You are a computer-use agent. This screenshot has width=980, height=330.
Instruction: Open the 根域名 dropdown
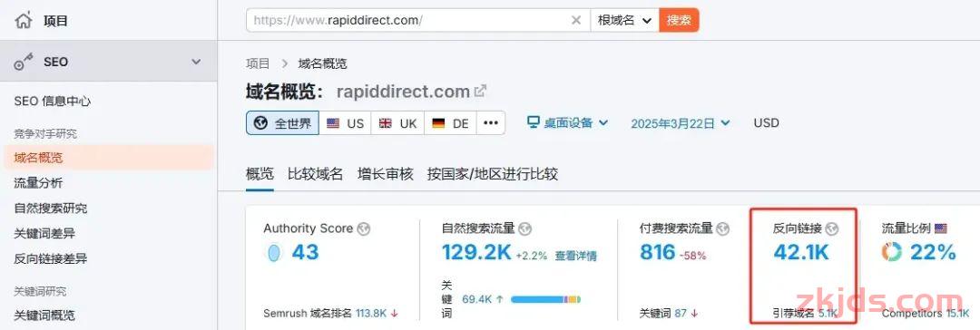(624, 20)
